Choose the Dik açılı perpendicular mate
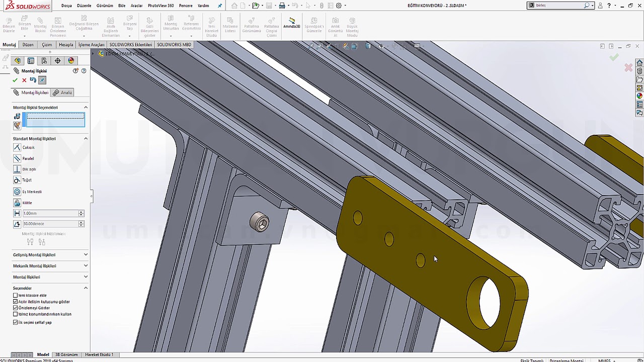Image resolution: width=644 pixels, height=362 pixels. click(17, 169)
